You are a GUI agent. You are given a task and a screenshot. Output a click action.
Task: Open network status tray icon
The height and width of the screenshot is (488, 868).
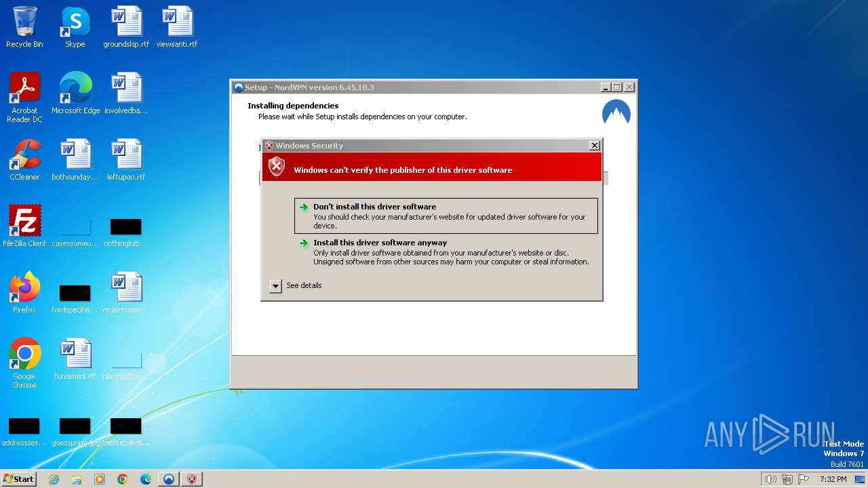(x=787, y=479)
